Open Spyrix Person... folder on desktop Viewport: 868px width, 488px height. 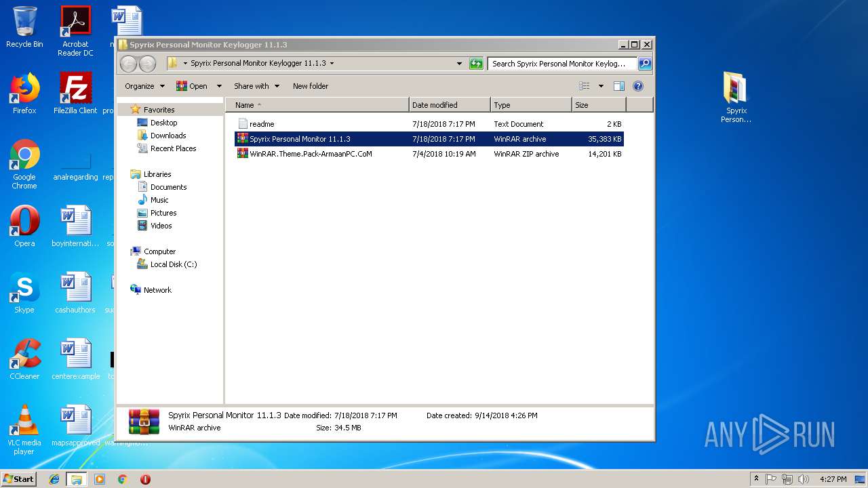[x=736, y=98]
